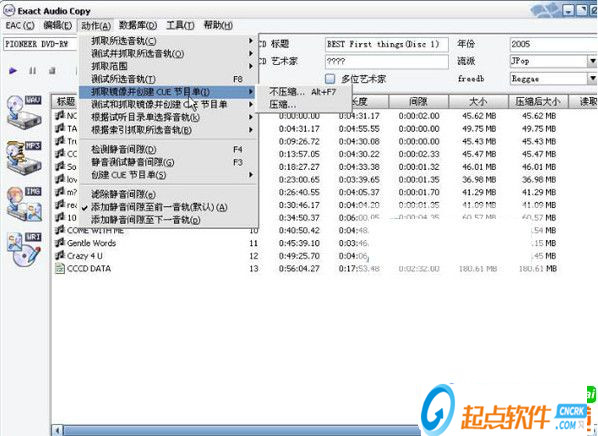Choose uncompressed (不压缩) Alt+F7 submenu item
Viewport: 598px width, 436px height.
click(x=304, y=92)
